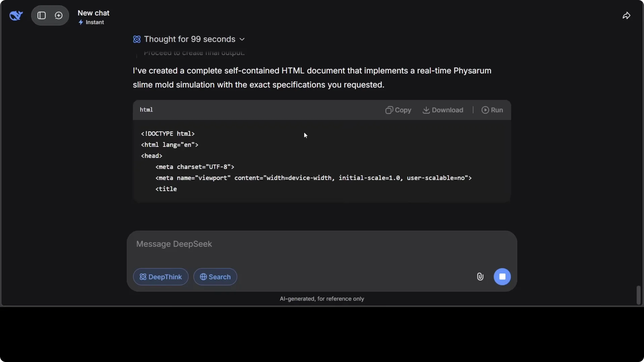
Task: Stop generation with the blue square button
Action: (502, 277)
